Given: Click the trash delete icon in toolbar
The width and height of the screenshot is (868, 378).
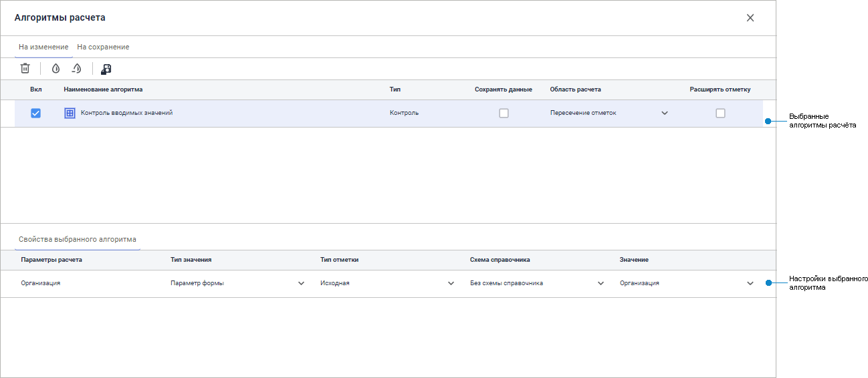Looking at the screenshot, I should [25, 68].
